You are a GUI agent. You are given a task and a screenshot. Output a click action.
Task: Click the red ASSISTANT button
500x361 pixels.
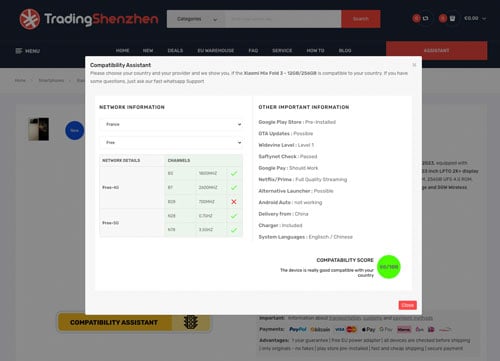[x=437, y=51]
